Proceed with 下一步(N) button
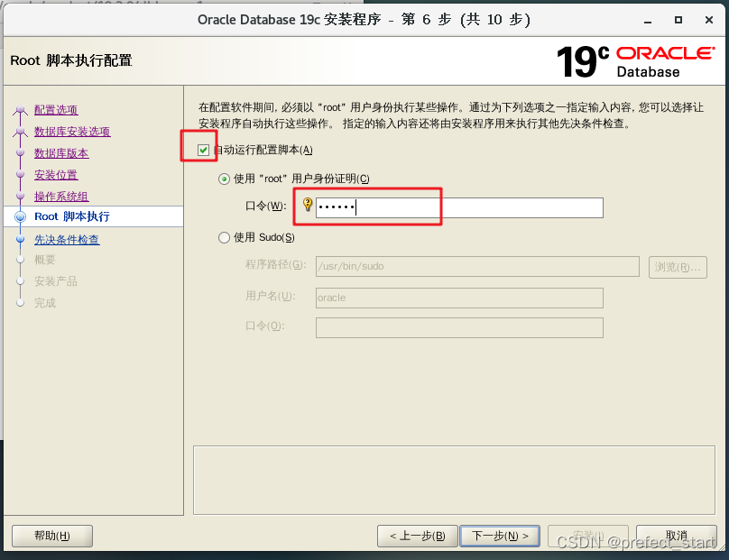The image size is (729, 560). tap(500, 536)
